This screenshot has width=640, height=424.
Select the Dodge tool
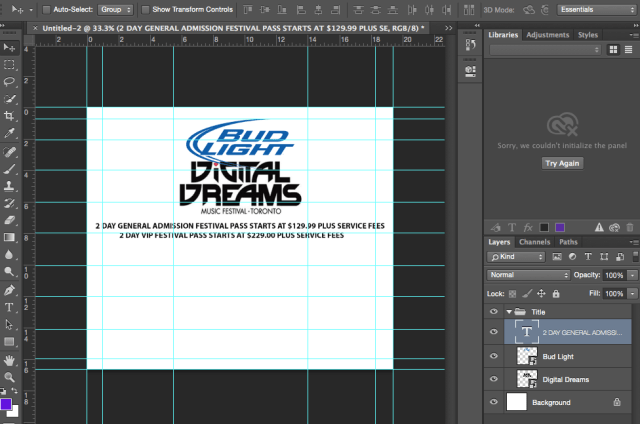click(x=9, y=271)
